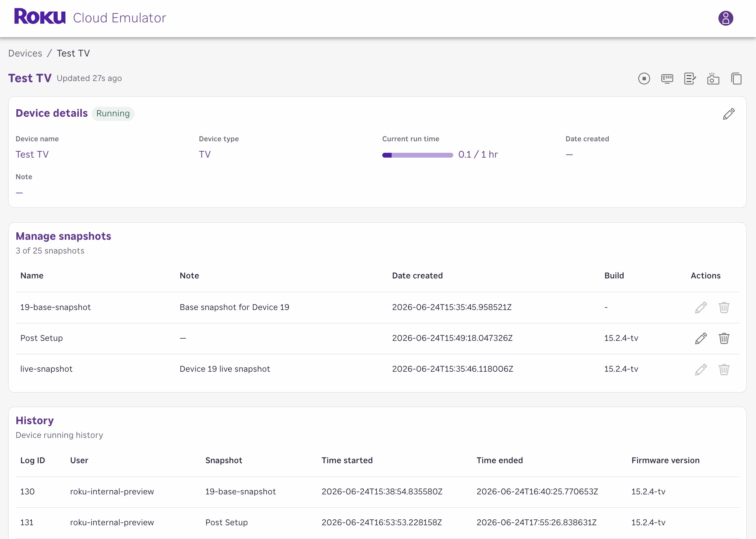Delete the live-snapshot row
This screenshot has height=539, width=756.
(724, 369)
